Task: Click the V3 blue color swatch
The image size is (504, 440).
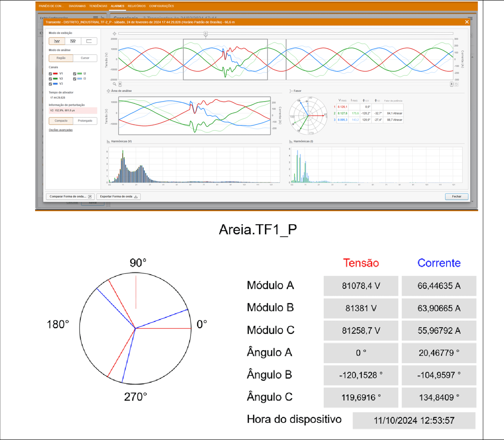Action: pos(55,84)
